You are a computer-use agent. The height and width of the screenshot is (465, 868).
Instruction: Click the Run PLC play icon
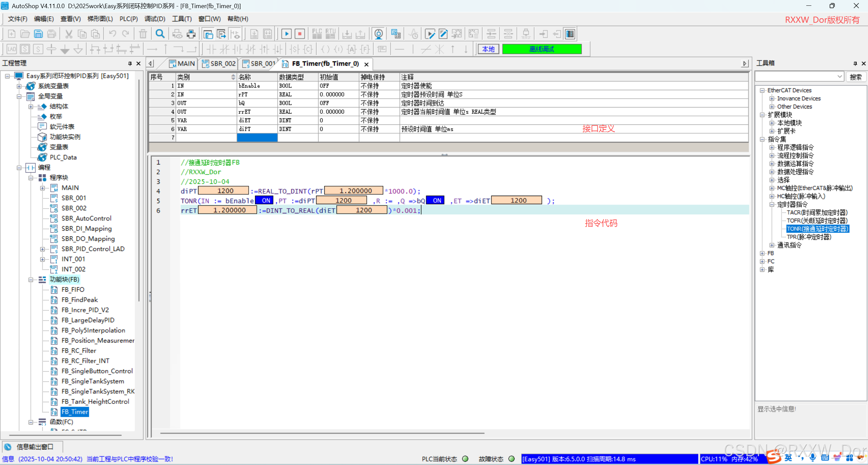[286, 34]
